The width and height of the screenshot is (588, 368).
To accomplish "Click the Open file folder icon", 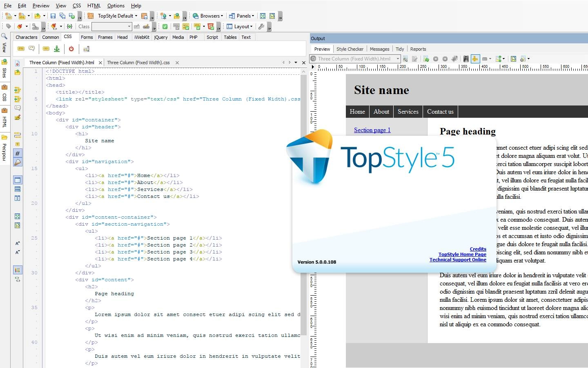I will 37,16.
